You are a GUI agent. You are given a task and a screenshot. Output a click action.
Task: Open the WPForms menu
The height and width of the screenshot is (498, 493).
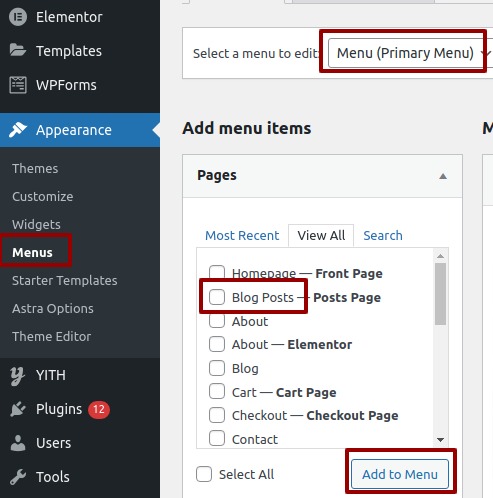80,85
